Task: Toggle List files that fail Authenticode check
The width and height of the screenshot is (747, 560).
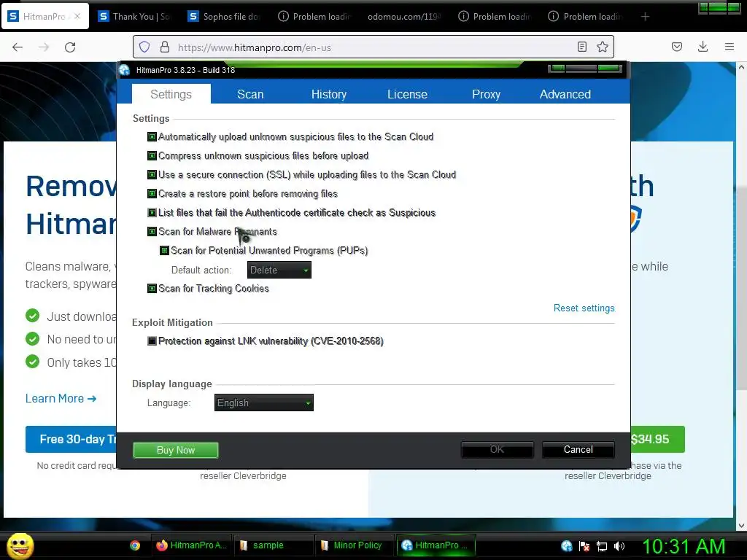Action: pos(152,212)
